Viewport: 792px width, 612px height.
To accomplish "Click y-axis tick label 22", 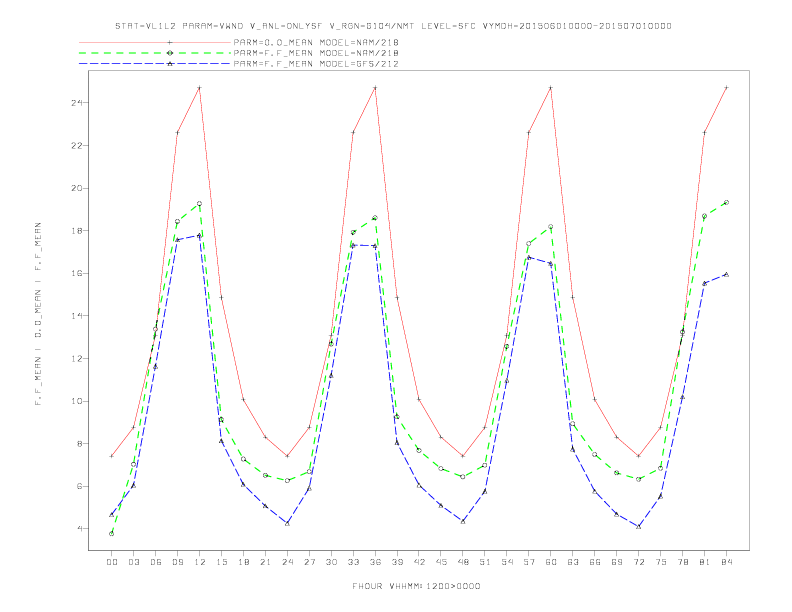I will point(77,145).
